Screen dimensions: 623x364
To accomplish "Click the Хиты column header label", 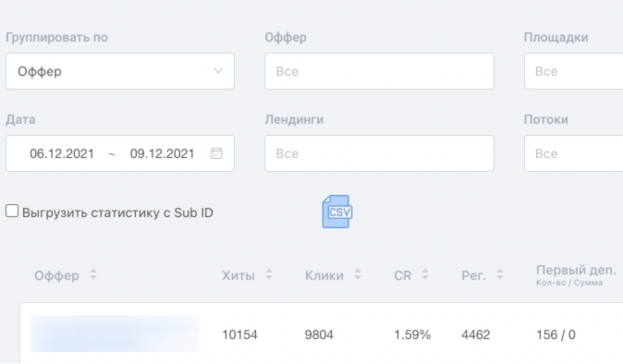I will 238,275.
